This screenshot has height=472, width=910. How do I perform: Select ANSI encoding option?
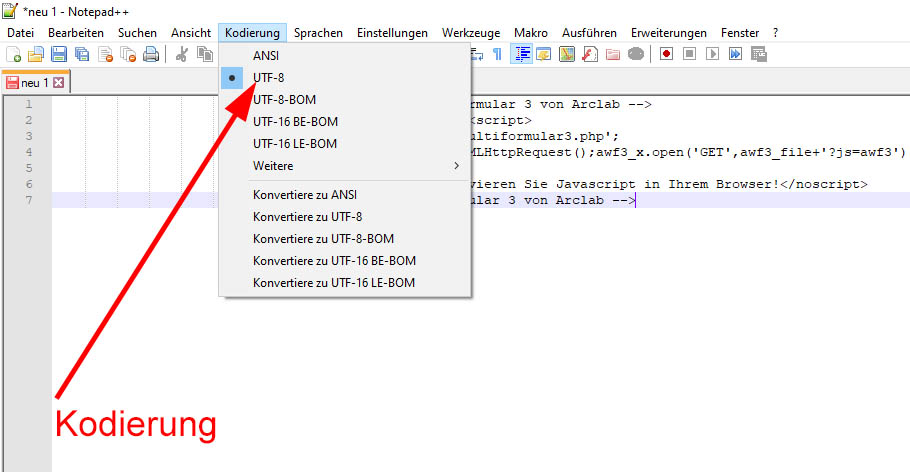267,55
